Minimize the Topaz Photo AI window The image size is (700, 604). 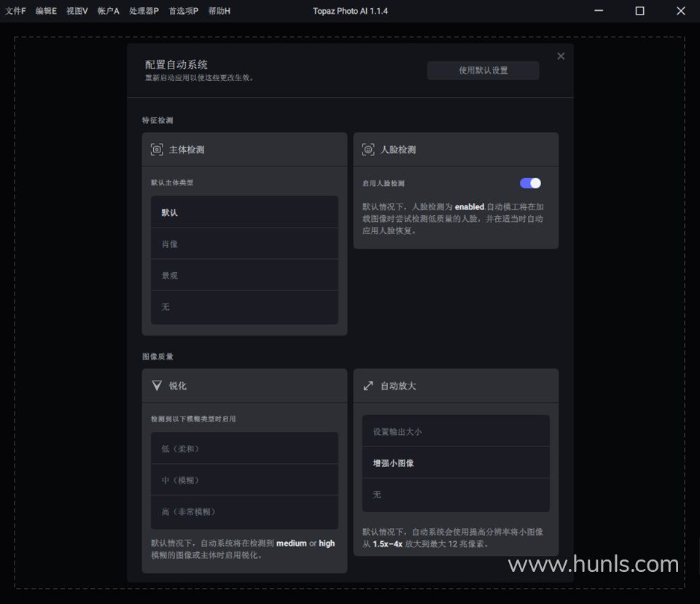point(599,11)
